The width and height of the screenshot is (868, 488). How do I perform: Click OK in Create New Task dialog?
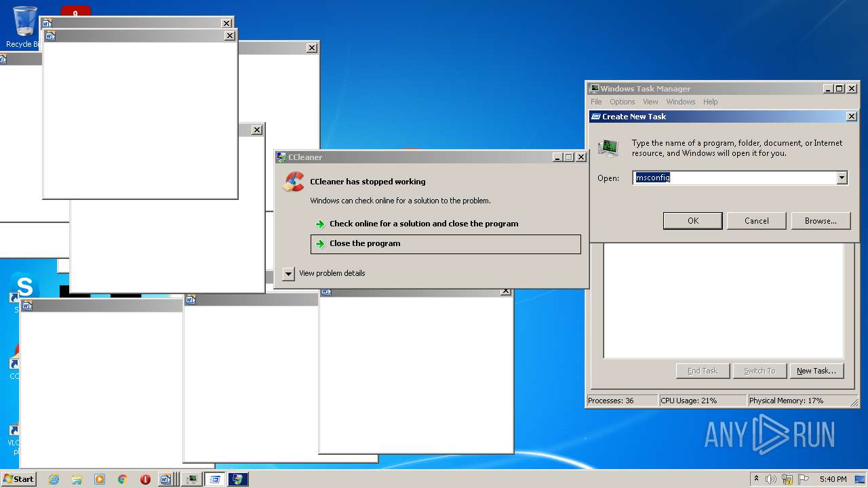click(692, 221)
